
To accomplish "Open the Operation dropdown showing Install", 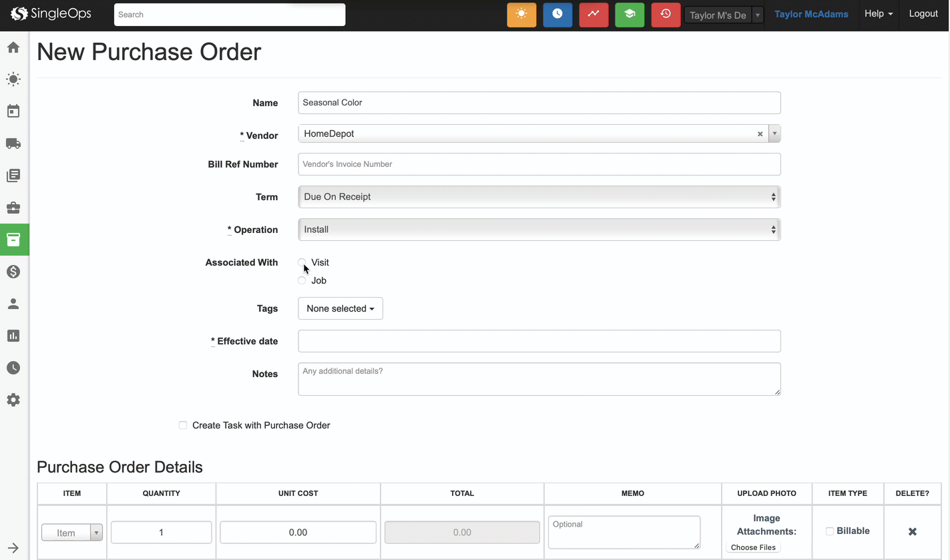I will tap(539, 230).
